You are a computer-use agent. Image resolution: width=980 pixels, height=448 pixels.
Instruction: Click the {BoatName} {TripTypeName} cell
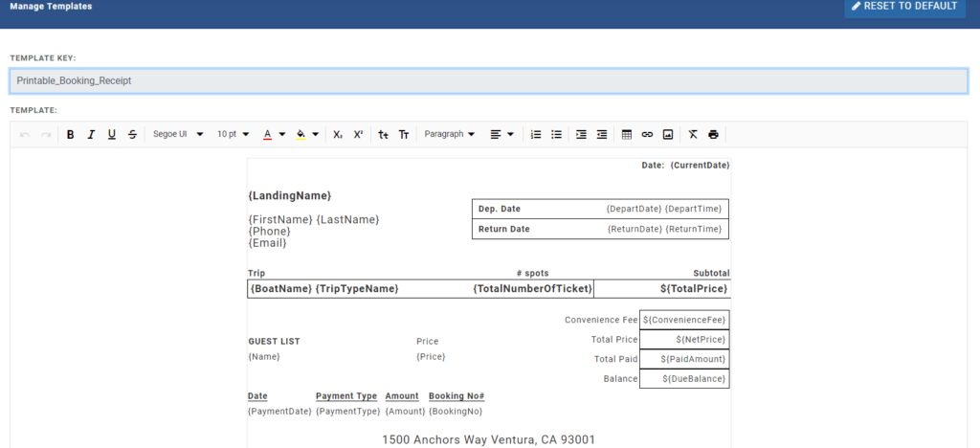point(324,289)
